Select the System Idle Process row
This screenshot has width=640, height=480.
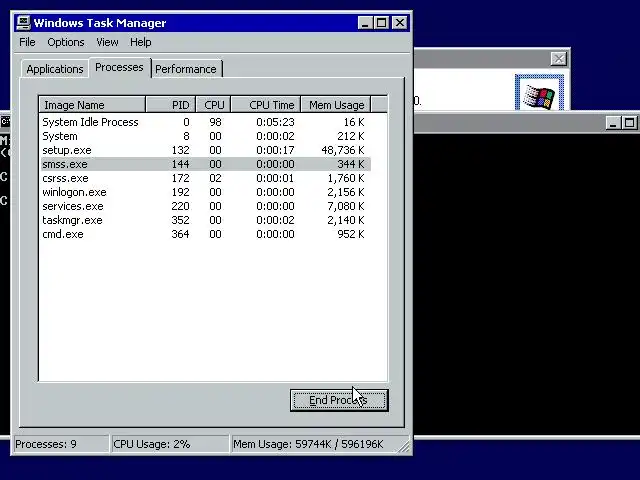206,122
